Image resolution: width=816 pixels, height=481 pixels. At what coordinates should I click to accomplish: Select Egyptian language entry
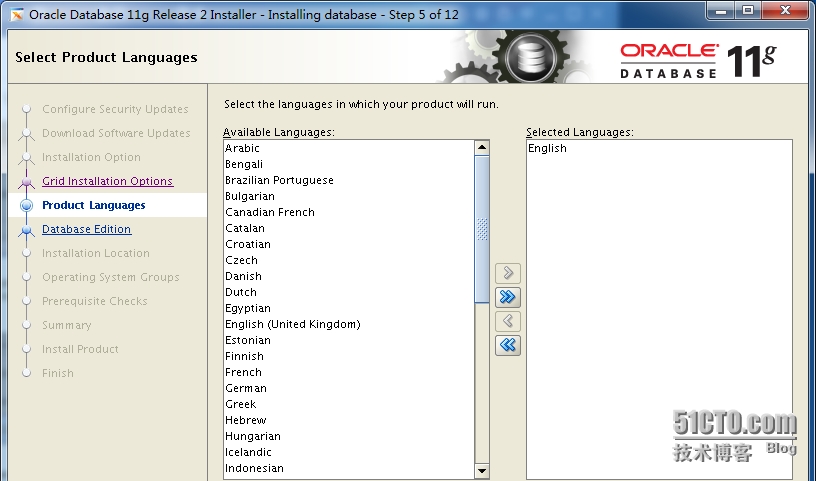click(349, 308)
